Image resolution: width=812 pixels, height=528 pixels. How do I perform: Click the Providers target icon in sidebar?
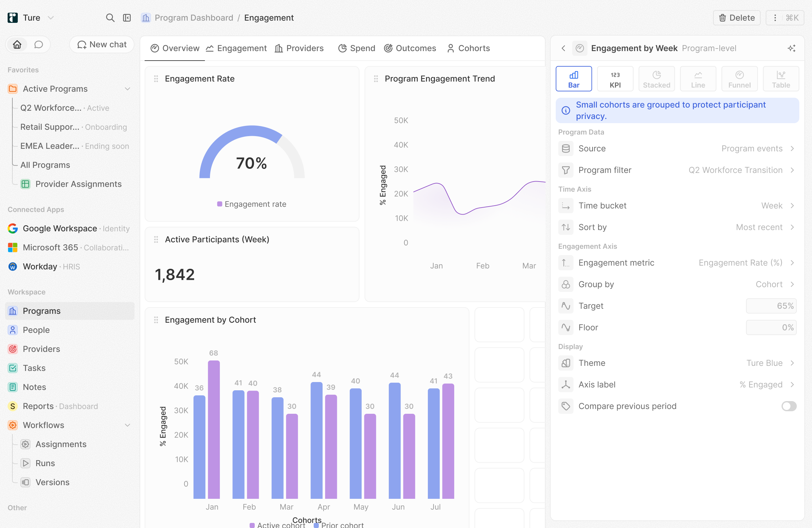click(x=13, y=349)
